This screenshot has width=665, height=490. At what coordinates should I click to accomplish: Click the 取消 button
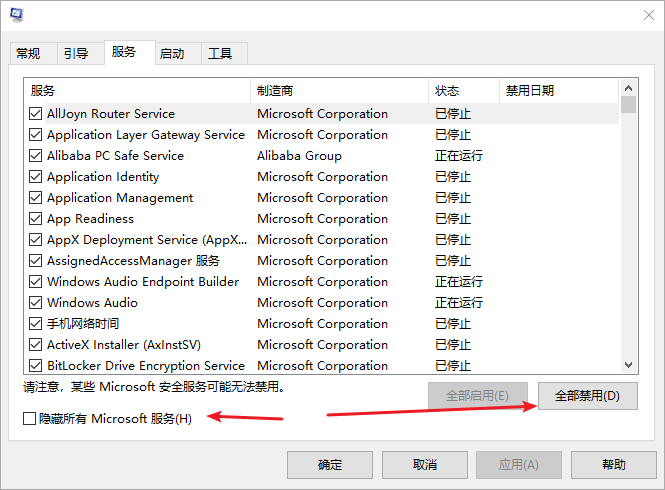[x=424, y=465]
